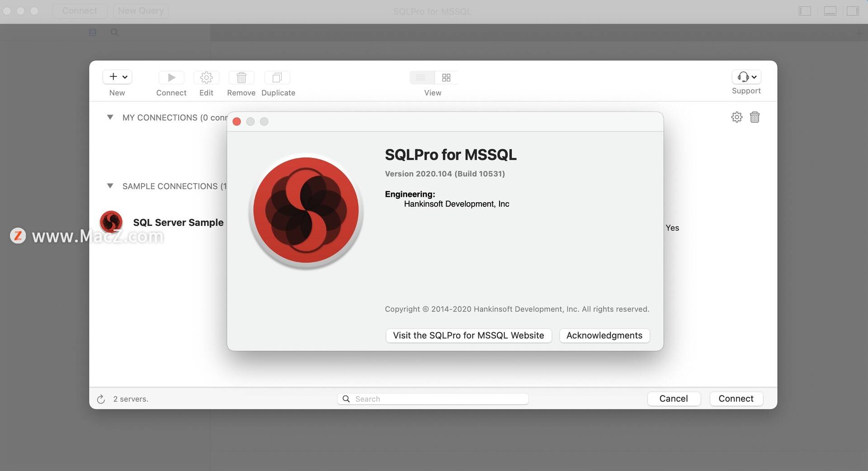Click the refresh servers icon
Image resolution: width=868 pixels, height=471 pixels.
tap(101, 399)
